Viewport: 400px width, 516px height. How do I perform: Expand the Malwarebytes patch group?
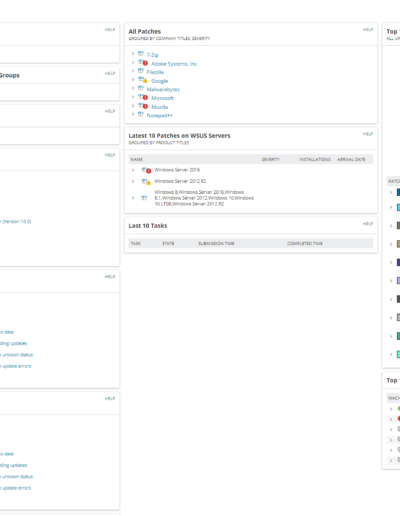point(133,89)
